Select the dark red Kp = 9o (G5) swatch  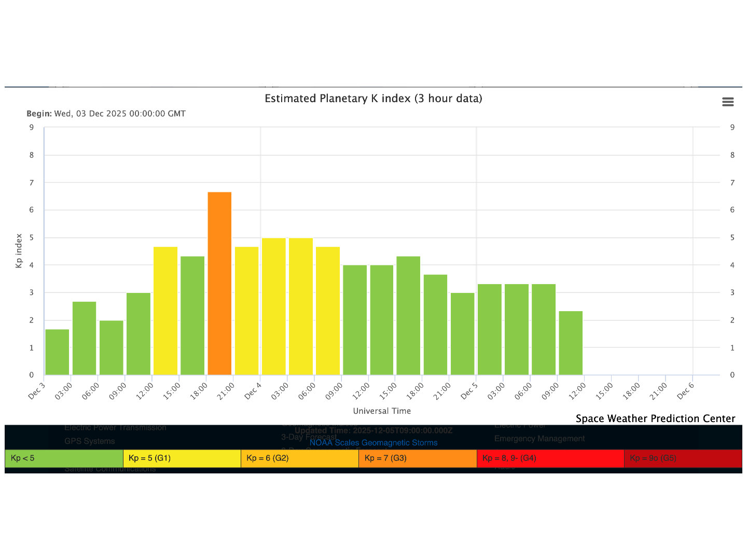click(683, 458)
